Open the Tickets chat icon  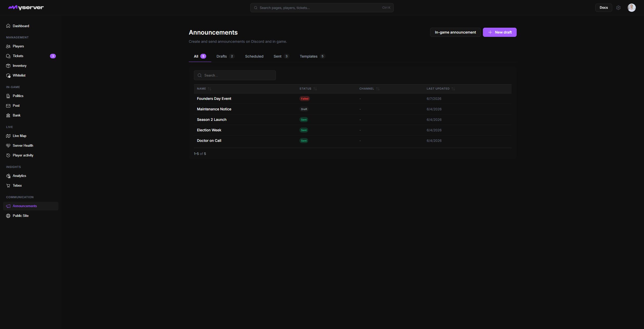pyautogui.click(x=8, y=56)
